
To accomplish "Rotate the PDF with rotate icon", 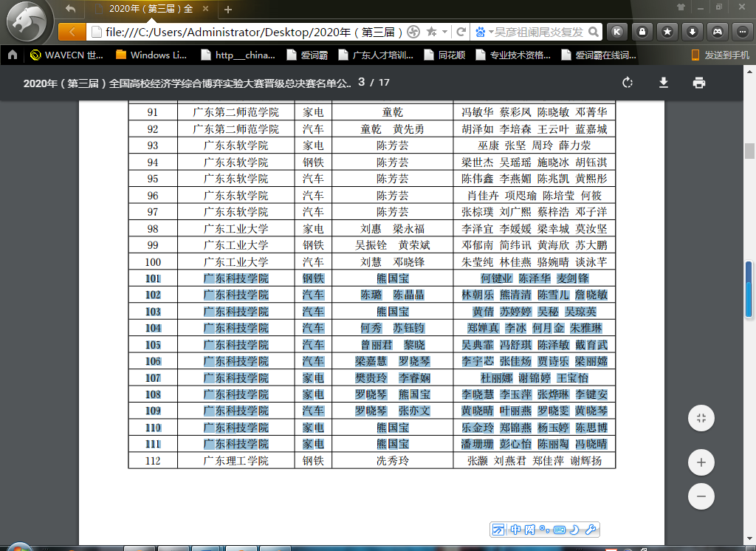I will pyautogui.click(x=628, y=83).
